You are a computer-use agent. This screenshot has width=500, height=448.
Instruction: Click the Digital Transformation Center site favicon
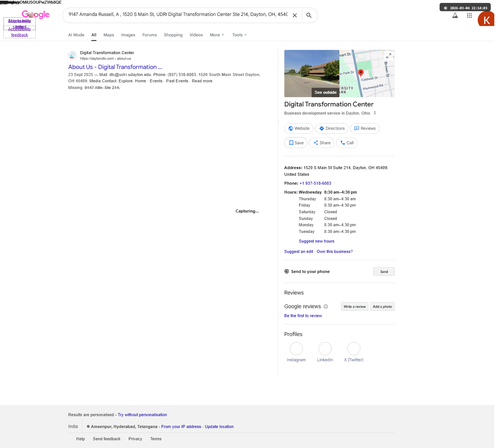(72, 55)
